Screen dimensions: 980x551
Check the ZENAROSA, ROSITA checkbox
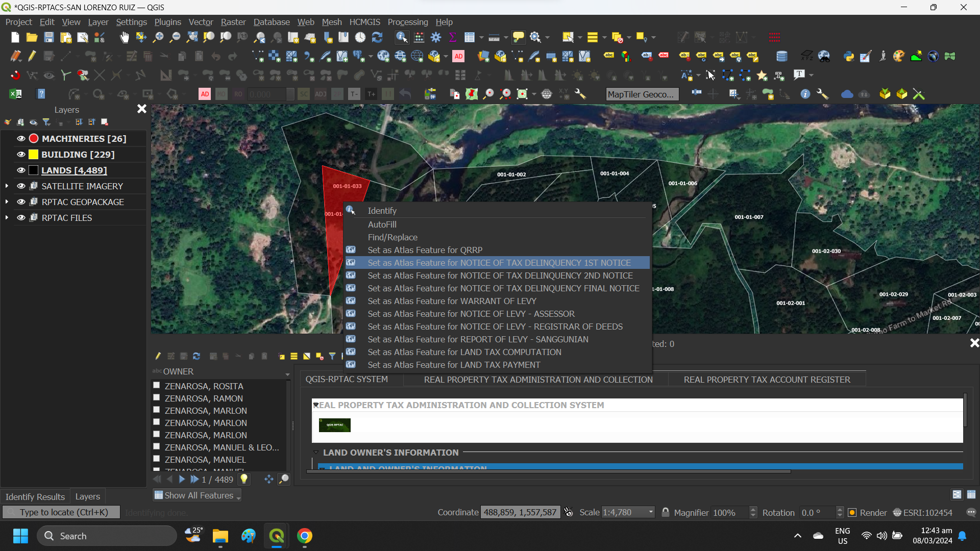[156, 385]
